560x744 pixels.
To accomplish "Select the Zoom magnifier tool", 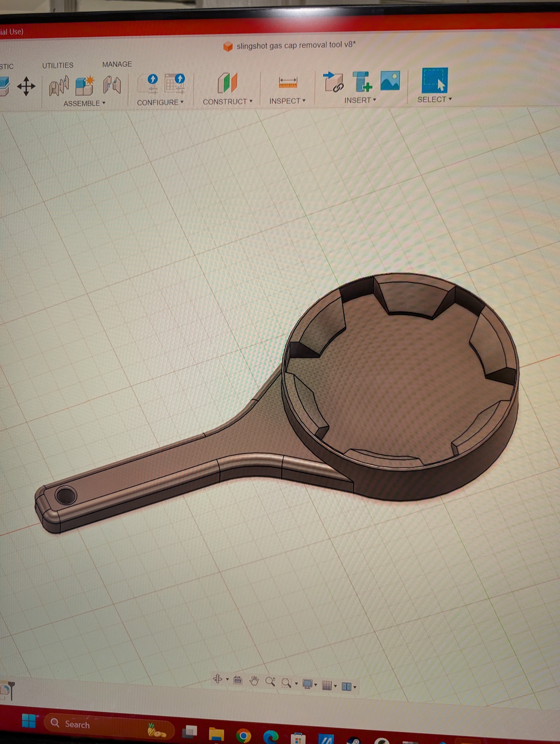I will [x=270, y=681].
